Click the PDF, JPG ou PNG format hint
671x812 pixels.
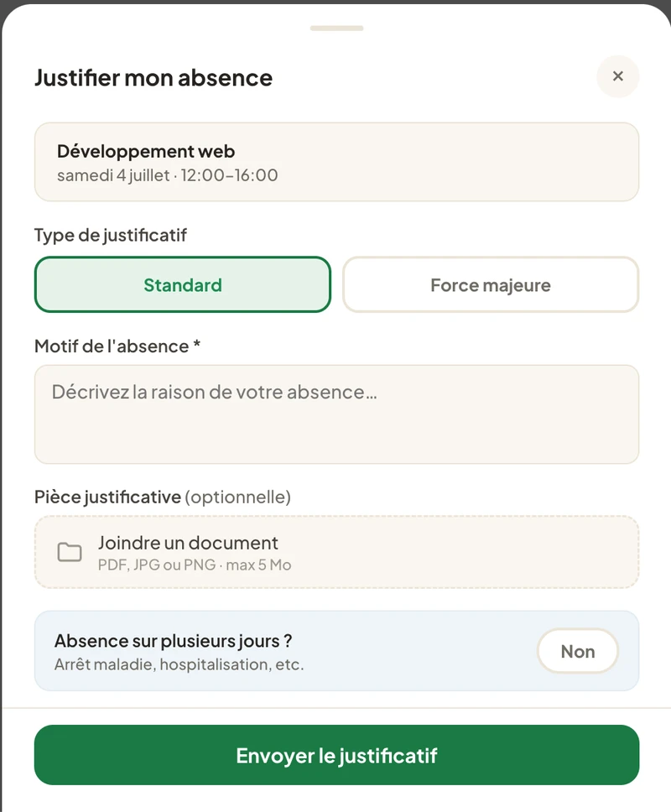tap(195, 565)
